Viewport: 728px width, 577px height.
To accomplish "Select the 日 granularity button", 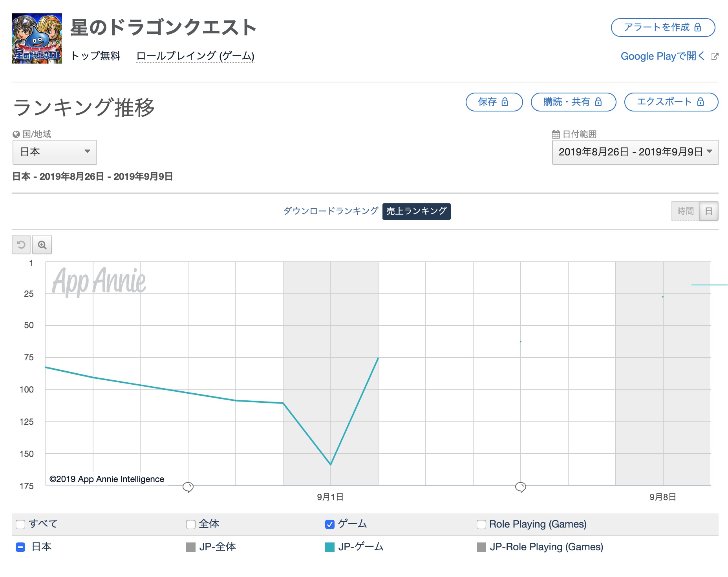I will [x=709, y=211].
